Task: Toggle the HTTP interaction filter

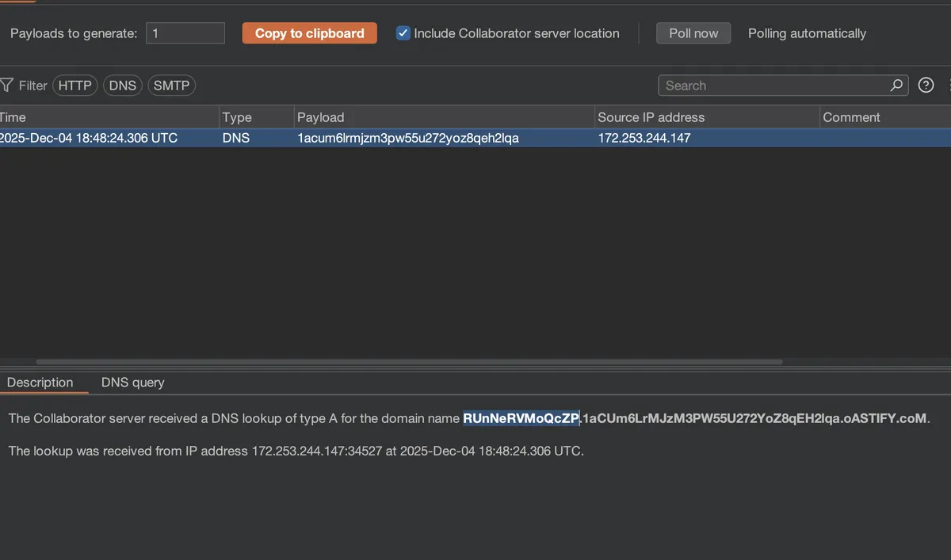Action: coord(75,86)
